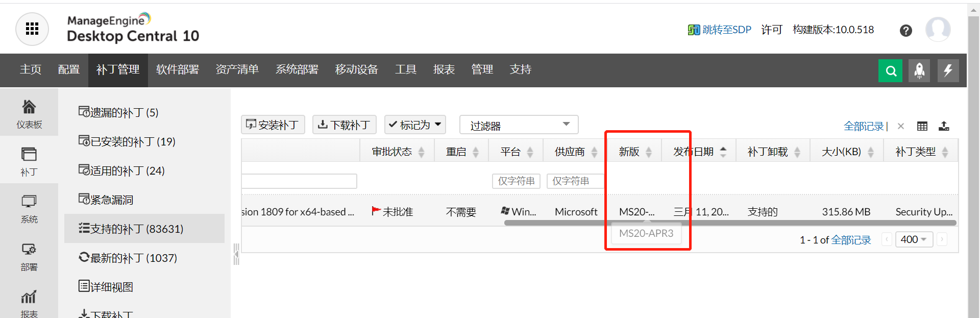Select the 补丁管理 tab

point(118,69)
